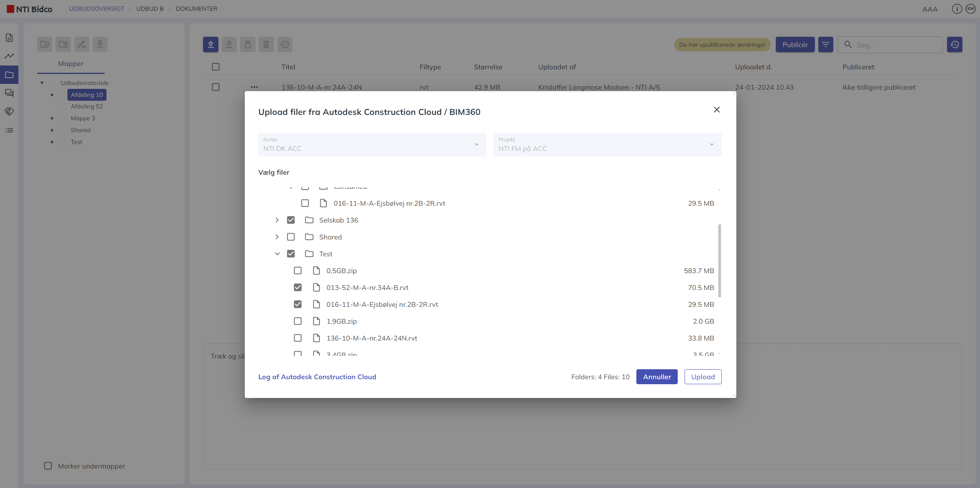Open the chat messages icon in left sidebar

pos(9,93)
